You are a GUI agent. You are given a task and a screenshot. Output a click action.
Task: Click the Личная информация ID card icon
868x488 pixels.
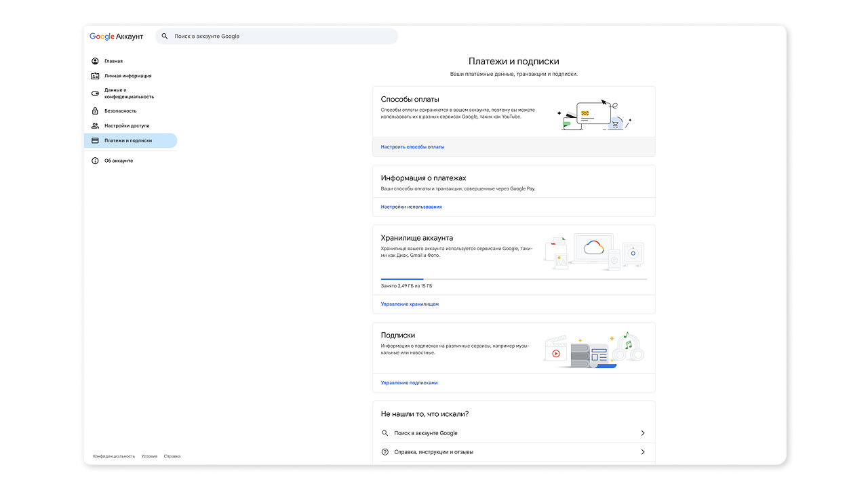pos(96,76)
